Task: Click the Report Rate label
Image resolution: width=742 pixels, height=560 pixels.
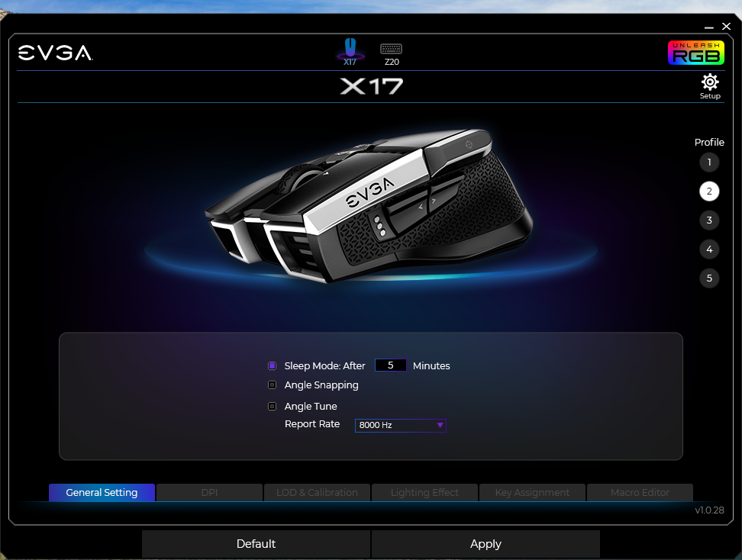Action: click(x=312, y=424)
